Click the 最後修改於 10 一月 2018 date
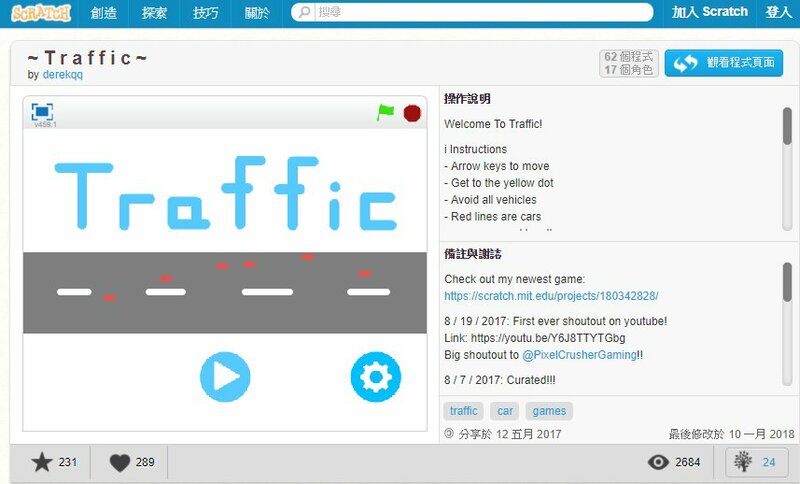The image size is (800, 484). tap(731, 434)
